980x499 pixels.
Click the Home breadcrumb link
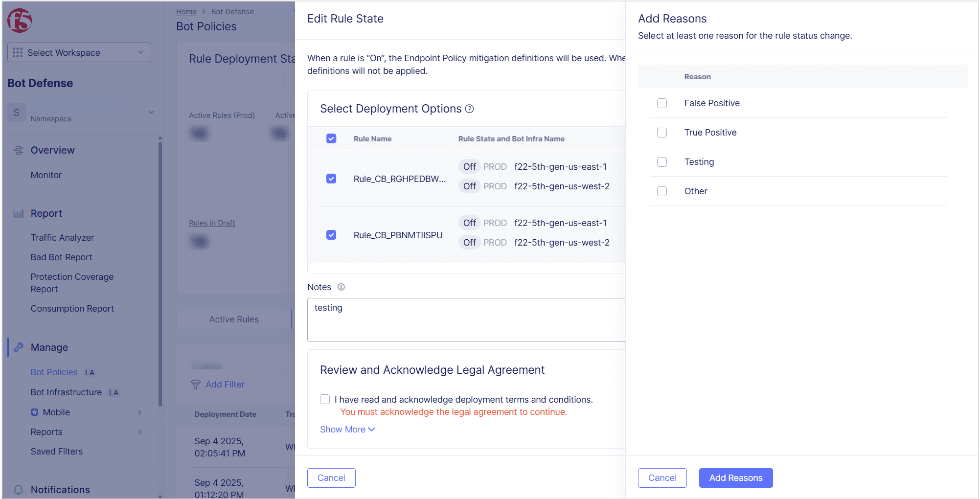click(x=186, y=12)
